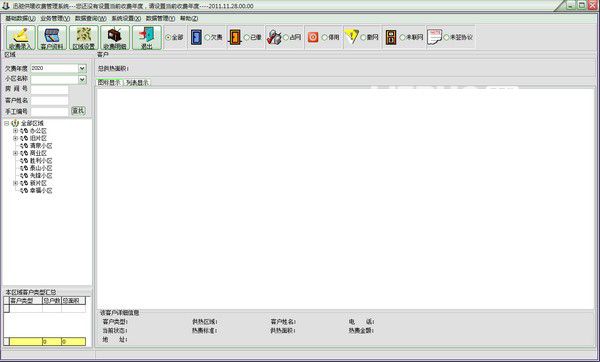The height and width of the screenshot is (362, 600).
Task: Open the 收费录入 fee entry toolbar icon
Action: click(21, 38)
